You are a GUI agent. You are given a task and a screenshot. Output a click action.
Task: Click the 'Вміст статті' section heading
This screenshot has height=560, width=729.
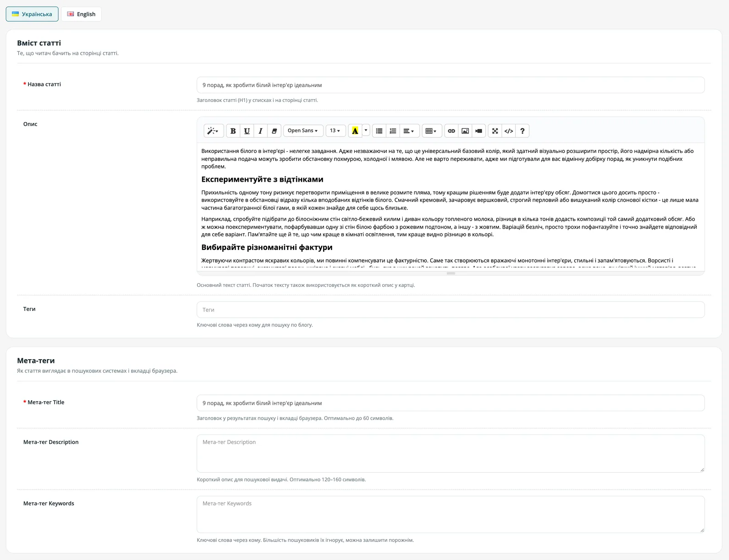click(x=39, y=43)
